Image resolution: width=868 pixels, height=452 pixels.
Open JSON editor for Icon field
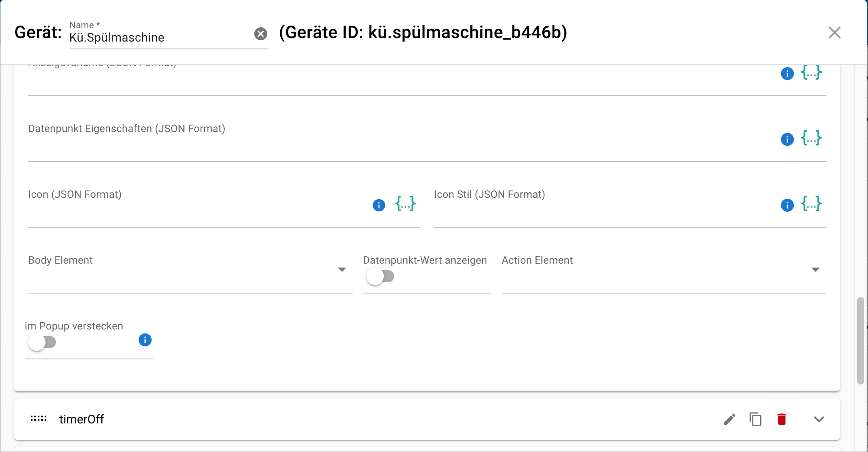(x=405, y=204)
